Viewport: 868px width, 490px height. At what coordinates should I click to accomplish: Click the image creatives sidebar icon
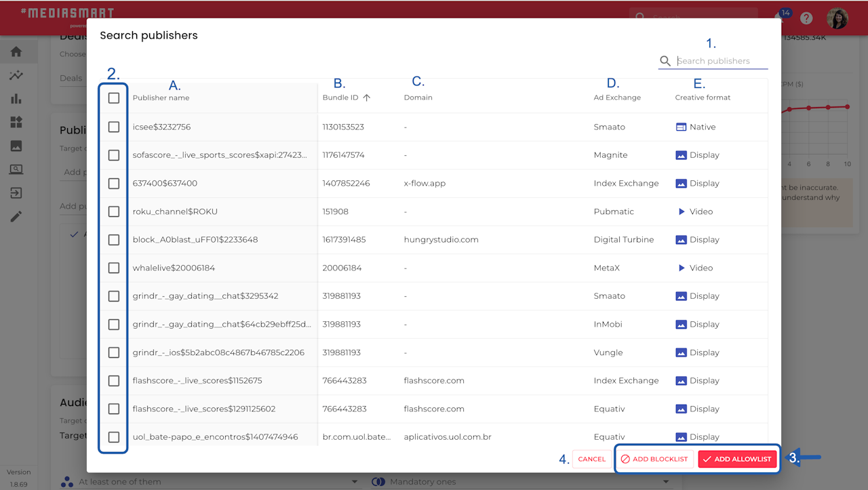pos(16,146)
